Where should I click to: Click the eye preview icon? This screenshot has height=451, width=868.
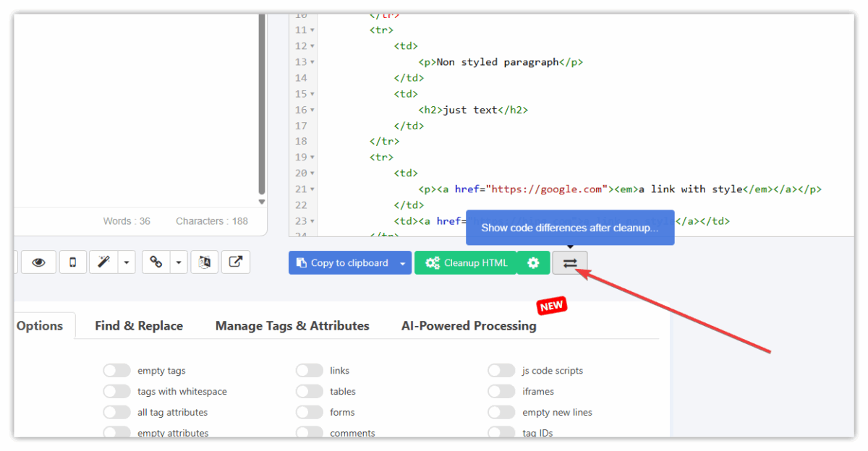coord(38,262)
